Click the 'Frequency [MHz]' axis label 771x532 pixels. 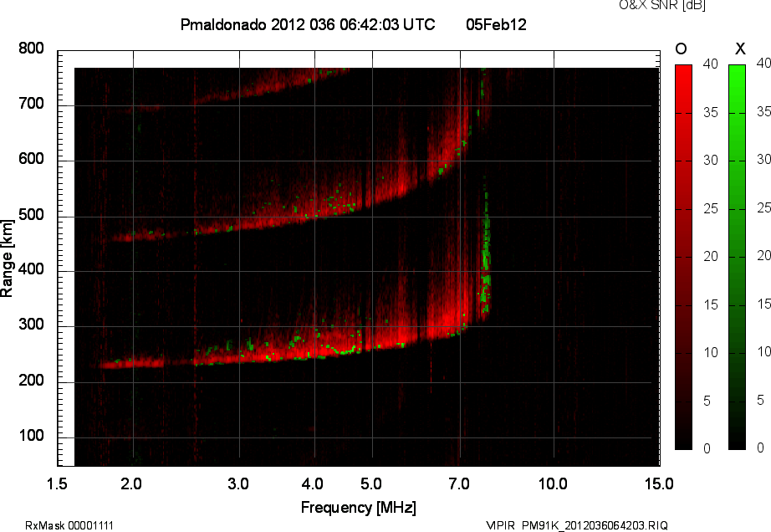359,508
